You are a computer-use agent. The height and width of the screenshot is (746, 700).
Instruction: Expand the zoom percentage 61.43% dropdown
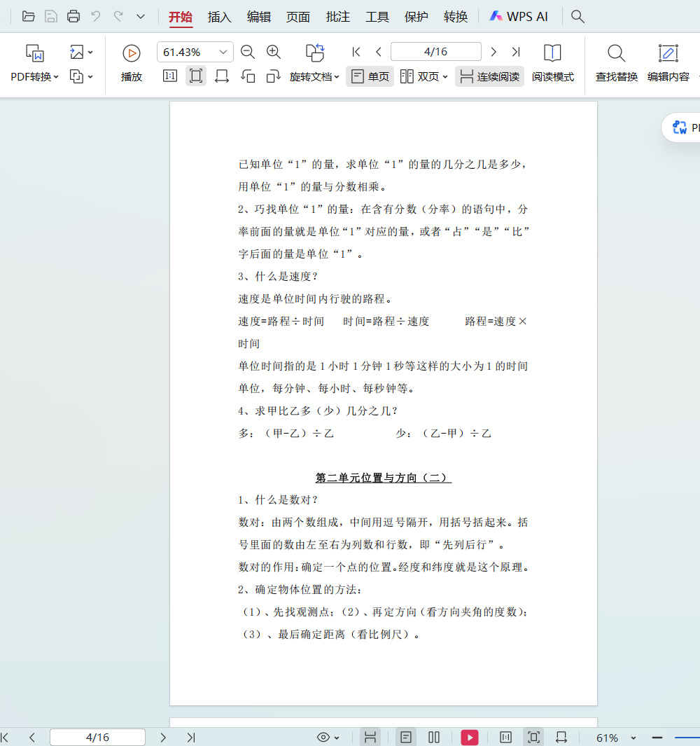tap(224, 52)
